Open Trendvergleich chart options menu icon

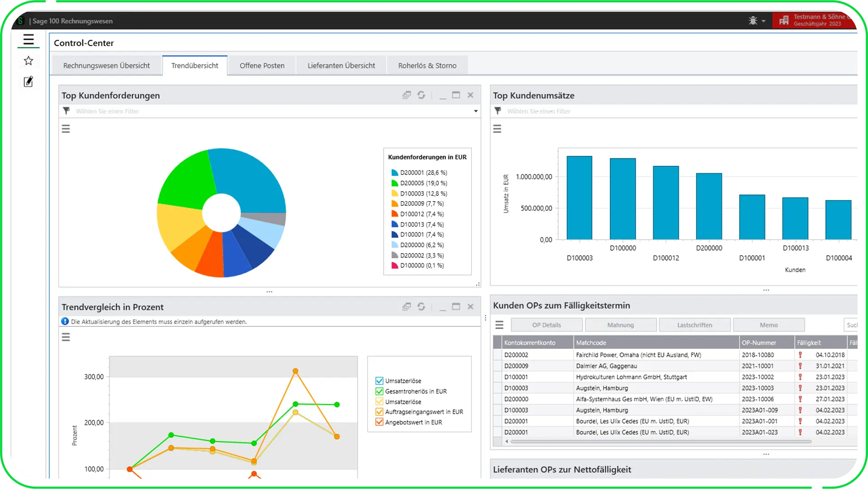66,338
